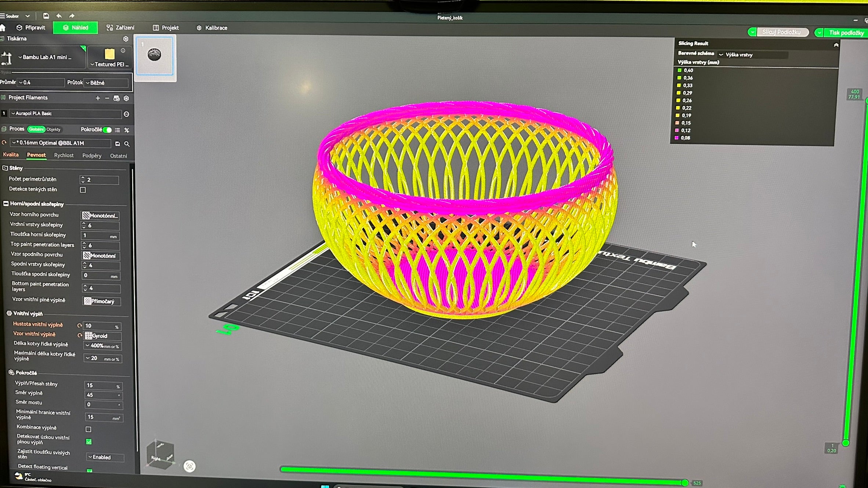Open Vzor horního povrchu pattern dropdown

point(100,215)
